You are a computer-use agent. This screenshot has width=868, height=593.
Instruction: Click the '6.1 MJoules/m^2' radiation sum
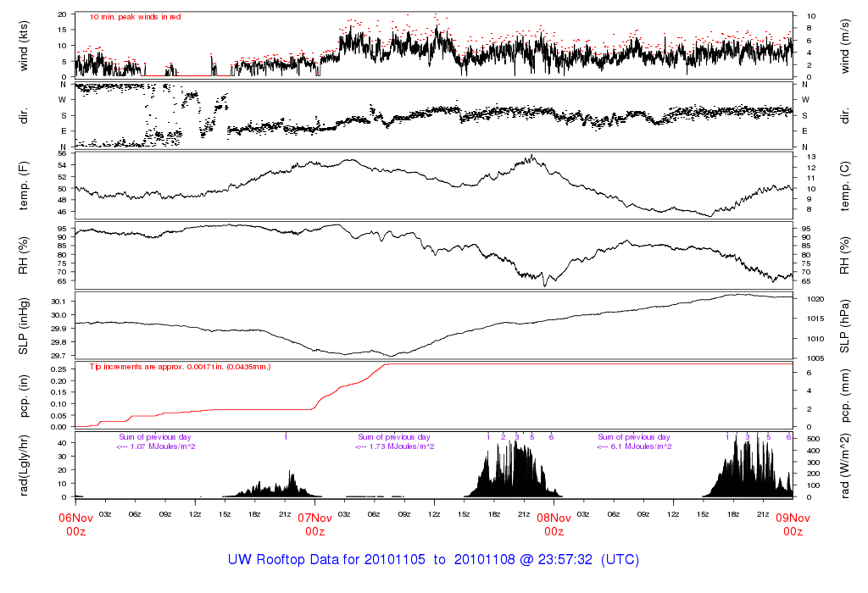641,446
